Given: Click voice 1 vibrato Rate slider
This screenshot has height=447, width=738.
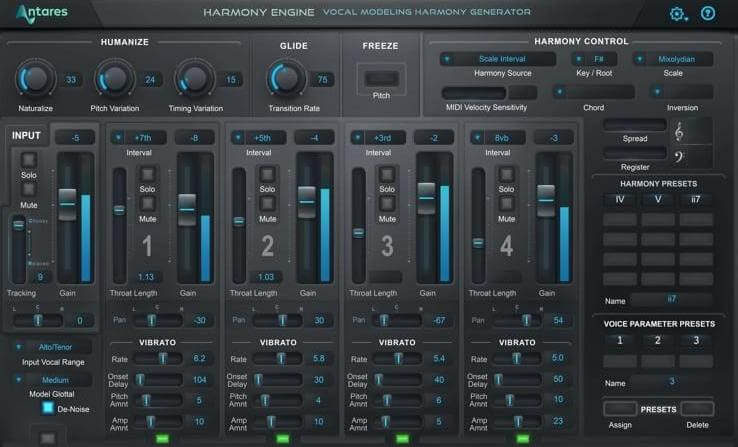Looking at the screenshot, I should click(x=158, y=359).
